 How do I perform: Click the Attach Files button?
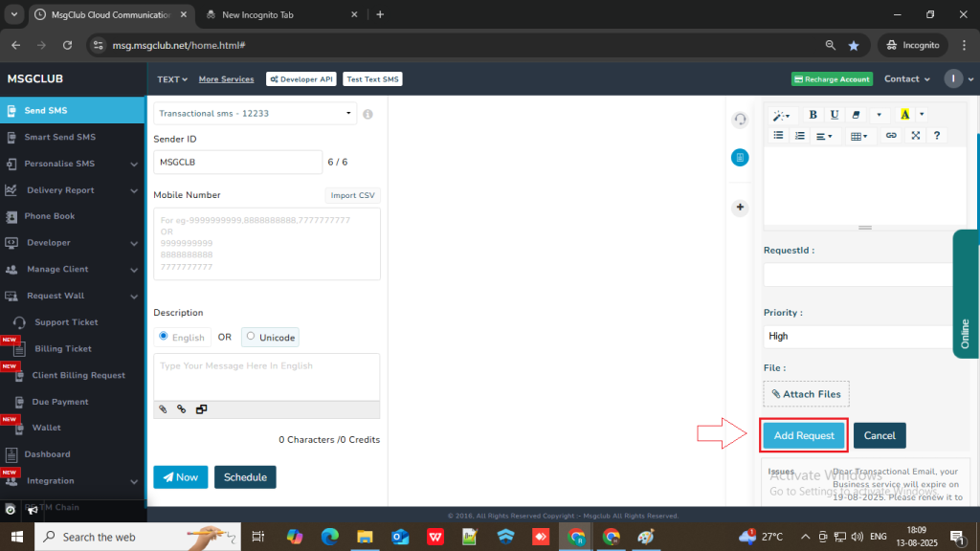806,394
